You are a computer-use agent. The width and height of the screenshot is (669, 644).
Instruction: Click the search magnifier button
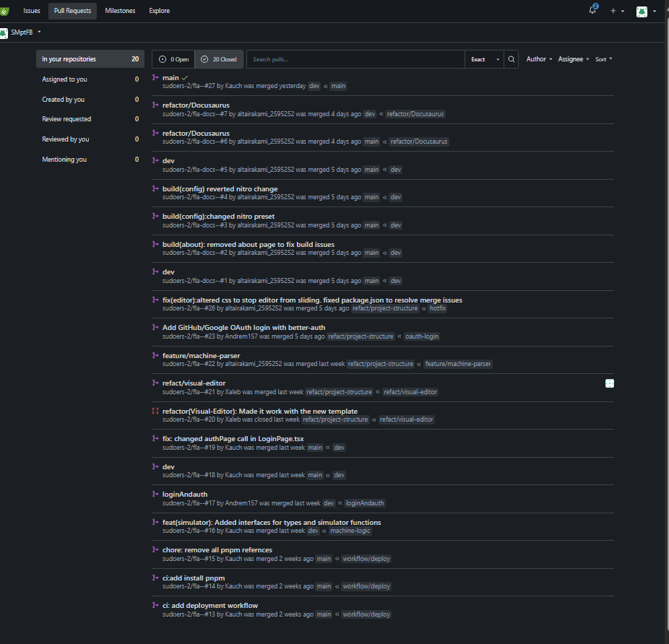point(511,59)
